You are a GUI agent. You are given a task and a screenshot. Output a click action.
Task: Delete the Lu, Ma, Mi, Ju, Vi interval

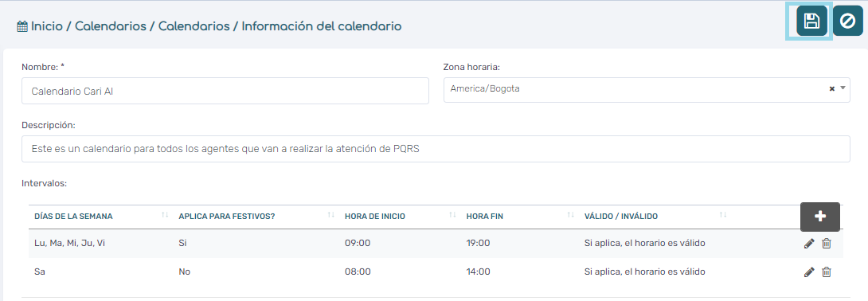click(x=827, y=243)
